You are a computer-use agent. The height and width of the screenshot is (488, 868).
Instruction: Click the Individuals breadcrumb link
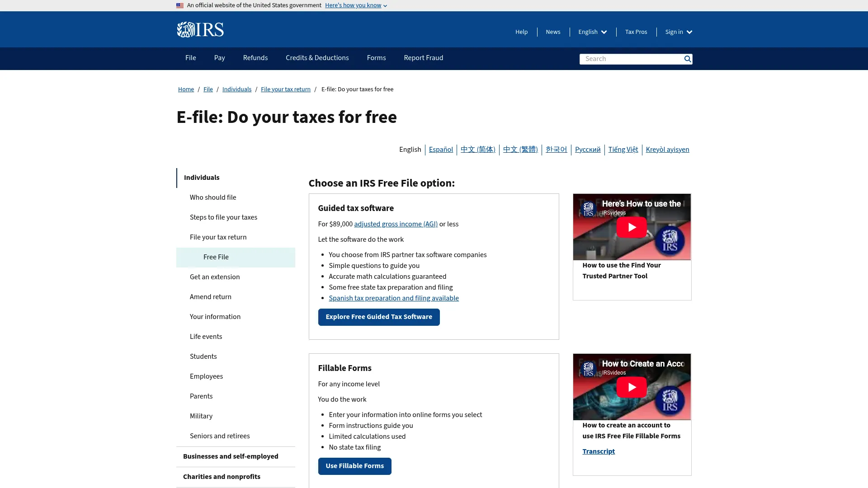pyautogui.click(x=237, y=89)
